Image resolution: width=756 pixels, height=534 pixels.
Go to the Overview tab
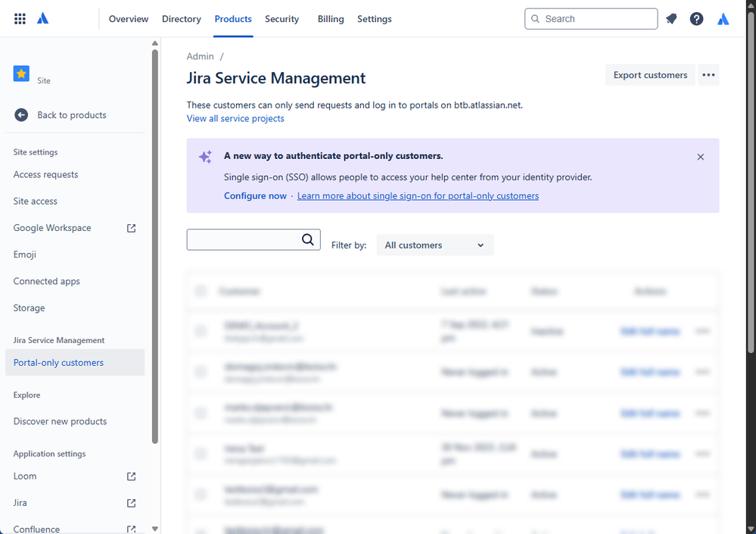tap(129, 19)
